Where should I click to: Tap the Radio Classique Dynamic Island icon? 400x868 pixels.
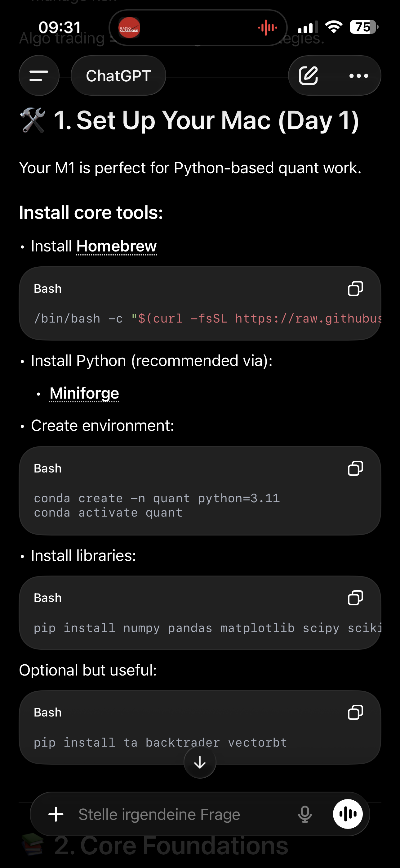point(129,28)
